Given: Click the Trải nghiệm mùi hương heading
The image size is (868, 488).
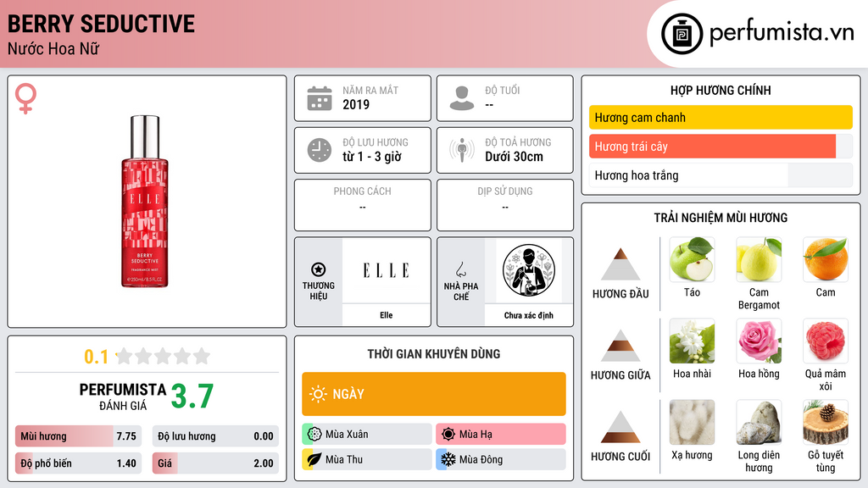Looking at the screenshot, I should click(x=721, y=218).
